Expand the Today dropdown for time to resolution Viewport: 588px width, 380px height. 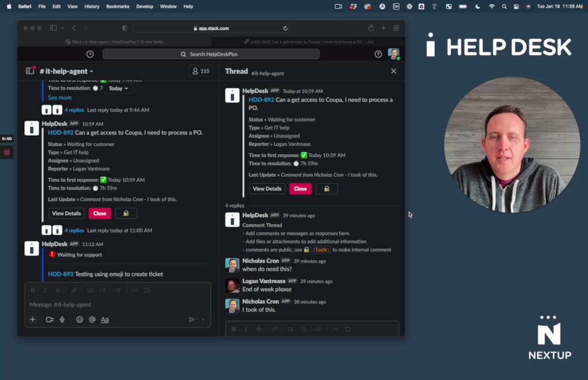click(118, 88)
